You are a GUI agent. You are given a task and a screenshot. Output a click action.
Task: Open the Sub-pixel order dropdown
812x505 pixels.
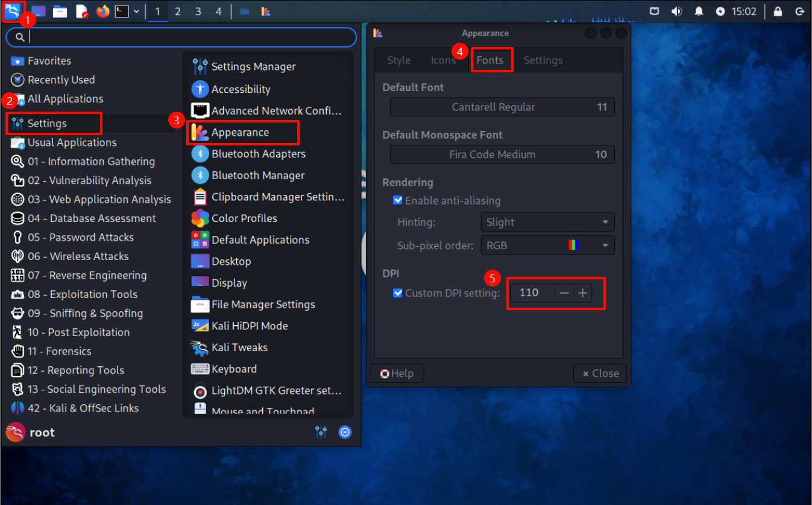(547, 246)
